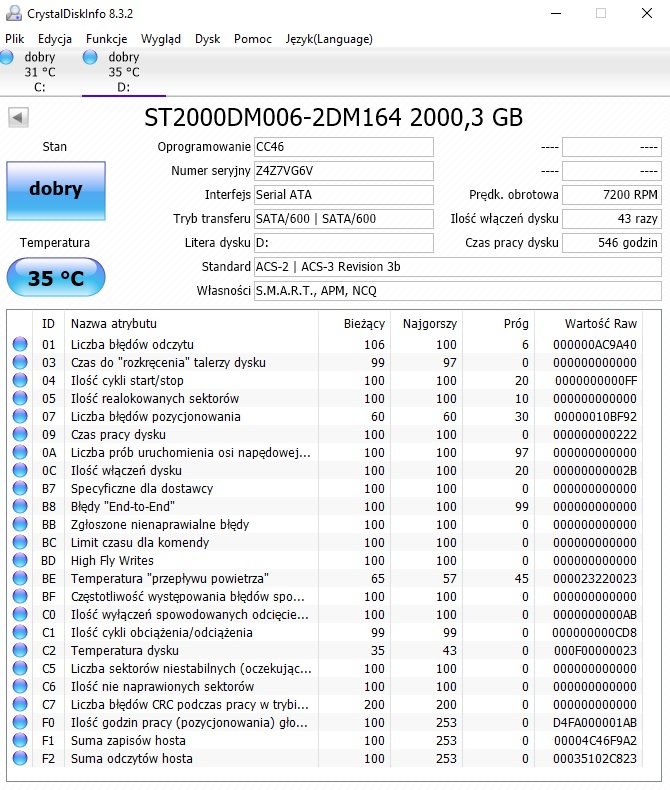Open the Dysk menu
This screenshot has width=670, height=790.
tap(208, 39)
